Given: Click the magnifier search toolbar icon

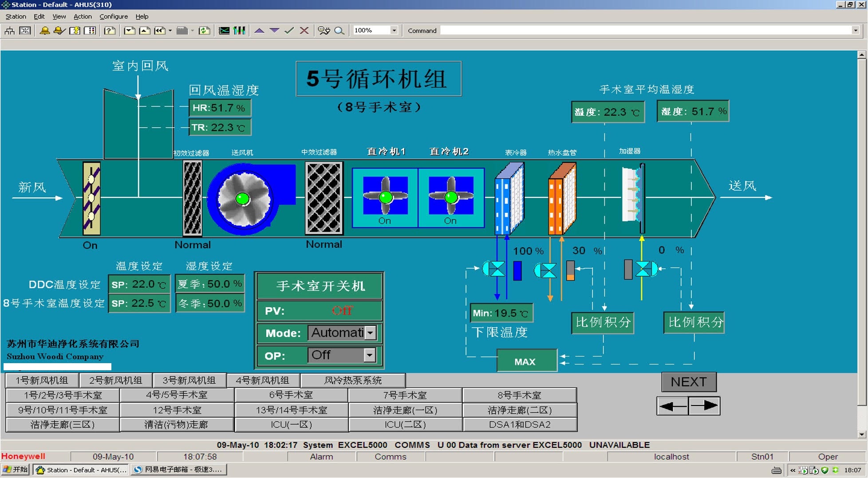Looking at the screenshot, I should [x=339, y=31].
